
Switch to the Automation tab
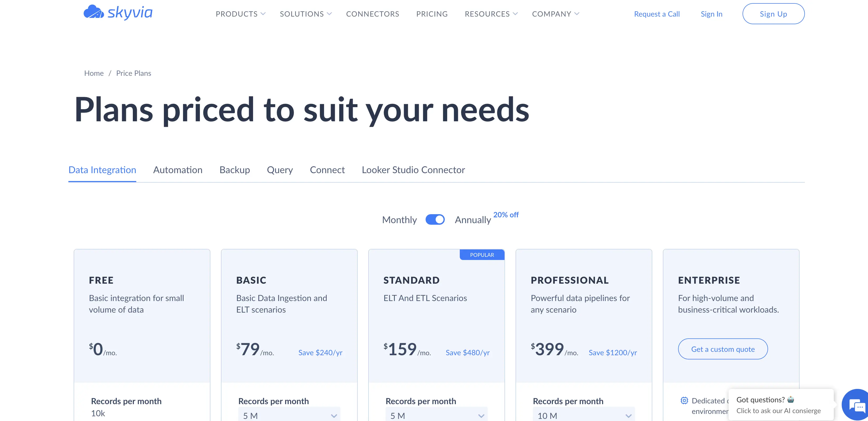(178, 170)
